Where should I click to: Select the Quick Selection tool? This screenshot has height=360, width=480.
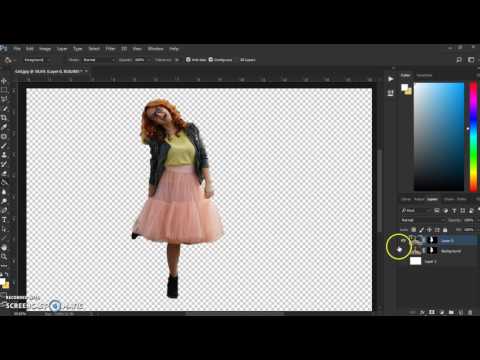(4, 109)
